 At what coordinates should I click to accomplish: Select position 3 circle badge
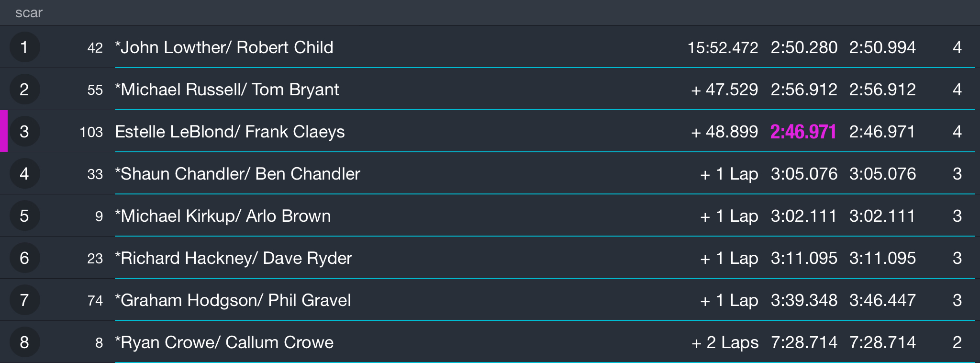(x=24, y=131)
